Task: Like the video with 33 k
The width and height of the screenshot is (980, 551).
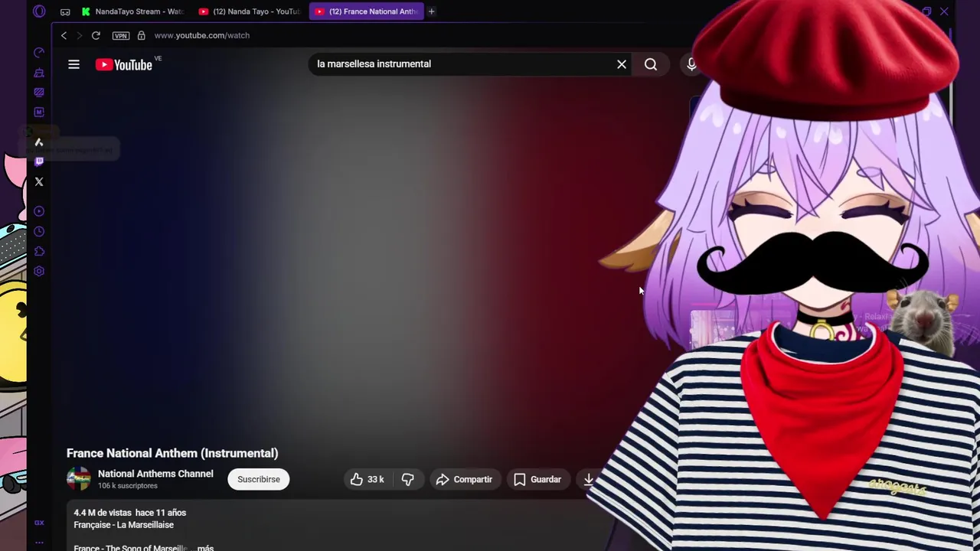Action: [367, 479]
